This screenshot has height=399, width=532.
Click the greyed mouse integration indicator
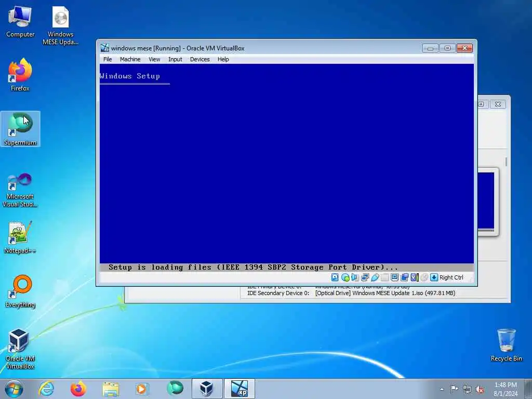tap(424, 277)
